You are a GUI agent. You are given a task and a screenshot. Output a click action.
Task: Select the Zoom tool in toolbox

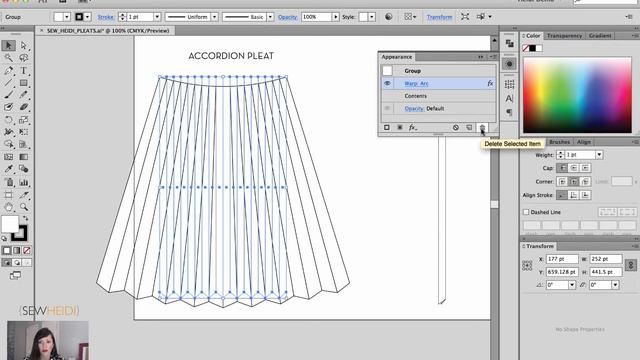[x=24, y=207]
